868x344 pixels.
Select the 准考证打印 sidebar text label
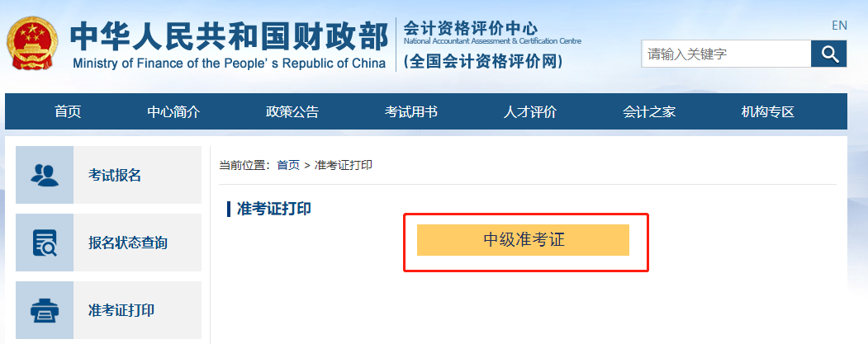coord(121,310)
